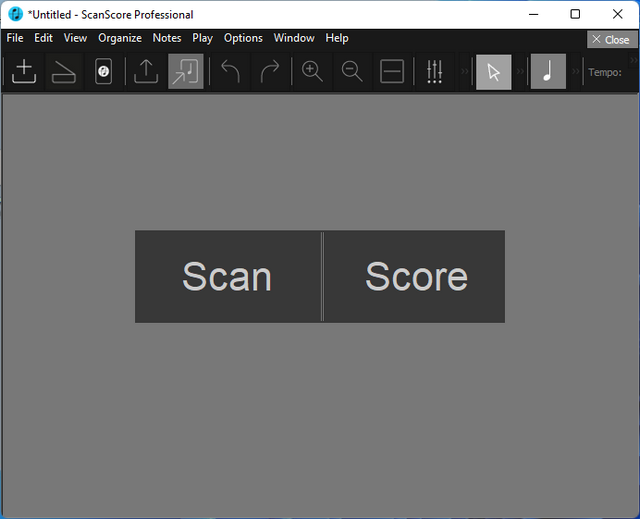Image resolution: width=640 pixels, height=519 pixels.
Task: Click the export upload arrow icon
Action: (x=146, y=72)
